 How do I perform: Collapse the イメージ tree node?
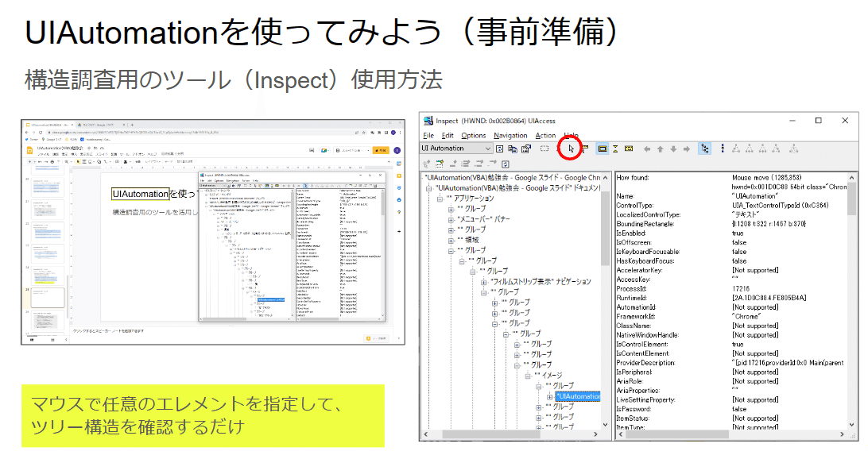[528, 376]
